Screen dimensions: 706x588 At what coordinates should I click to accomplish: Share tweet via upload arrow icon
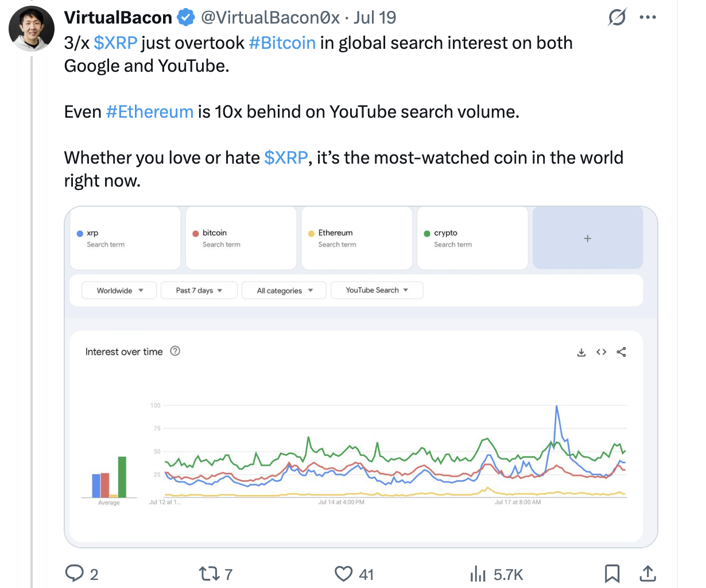pos(647,573)
